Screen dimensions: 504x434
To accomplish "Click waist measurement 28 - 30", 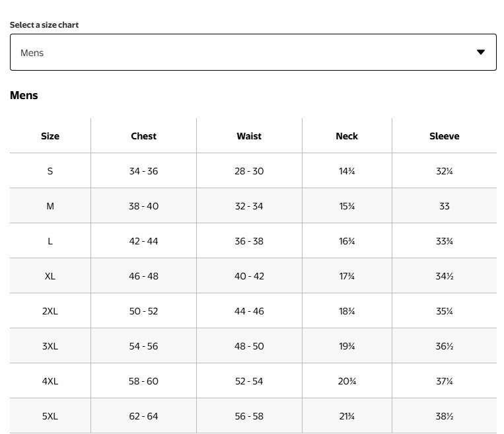I will click(x=249, y=171).
